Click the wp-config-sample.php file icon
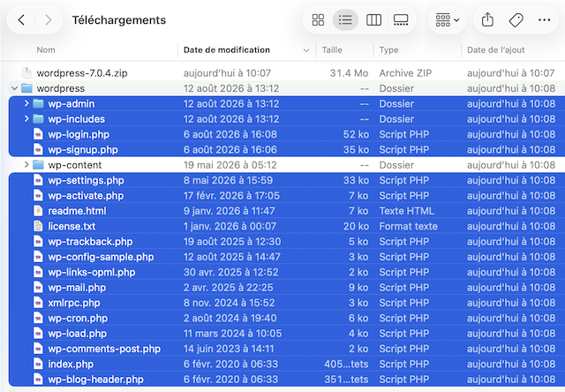 (x=38, y=257)
